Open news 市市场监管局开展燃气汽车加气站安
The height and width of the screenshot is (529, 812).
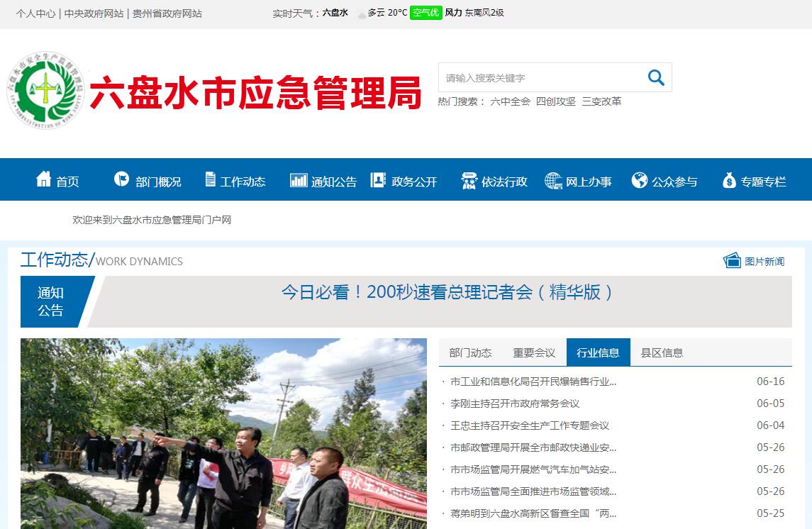[533, 469]
